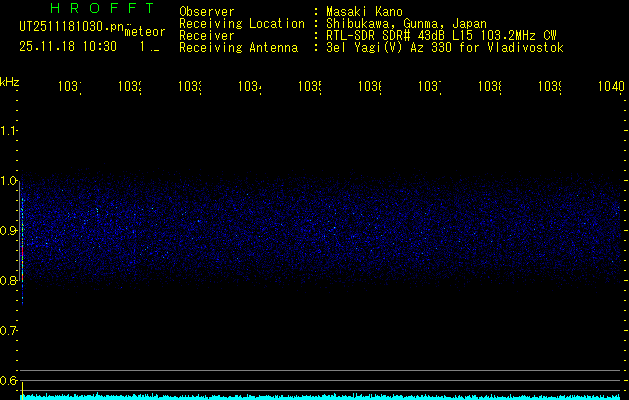Click the 0.6 kHz frequency tick

(x=9, y=380)
